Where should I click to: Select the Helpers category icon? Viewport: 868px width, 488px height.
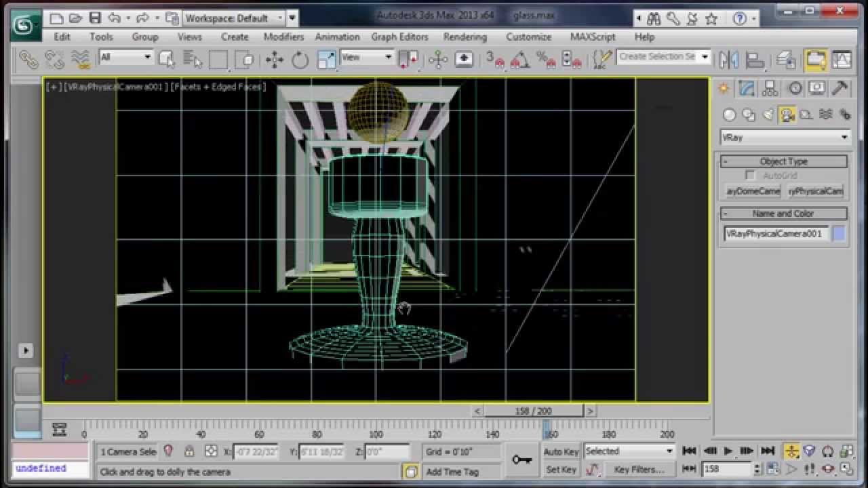pos(806,115)
